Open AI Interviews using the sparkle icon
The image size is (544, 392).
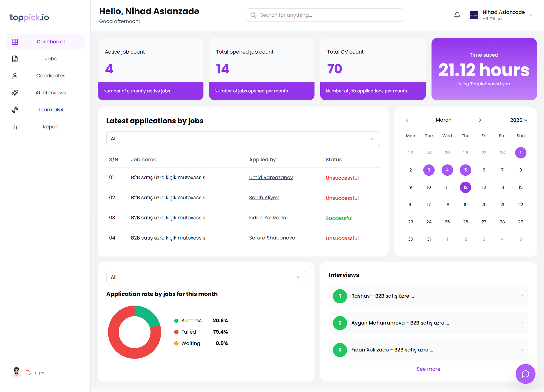(15, 93)
